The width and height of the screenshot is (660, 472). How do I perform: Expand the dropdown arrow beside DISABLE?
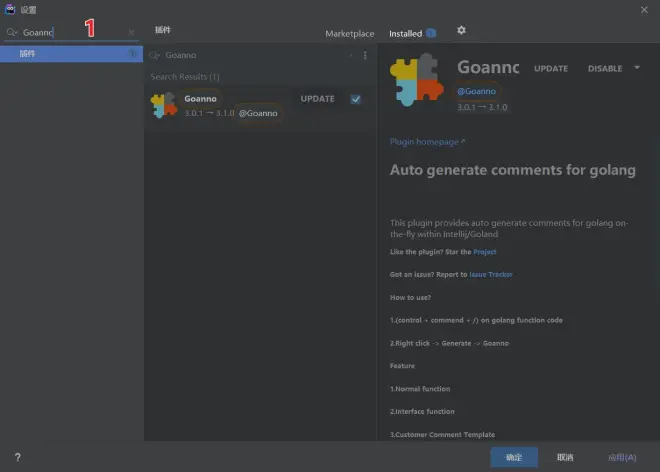[x=637, y=68]
